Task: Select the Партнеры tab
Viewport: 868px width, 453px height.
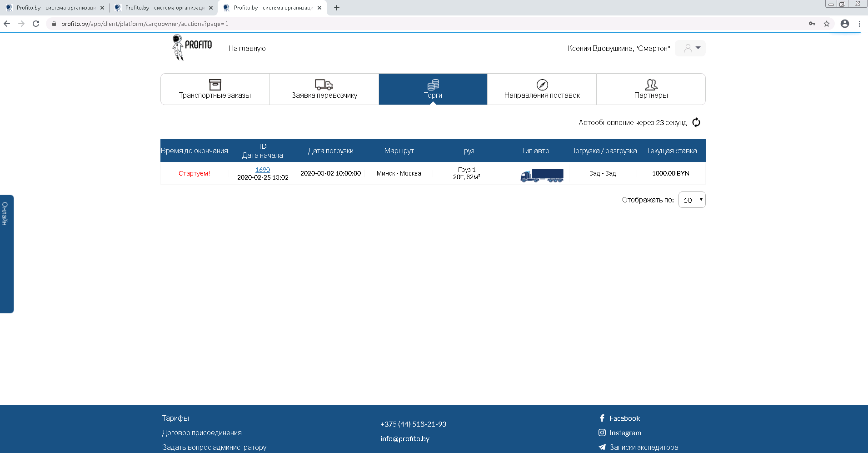Action: 651,89
